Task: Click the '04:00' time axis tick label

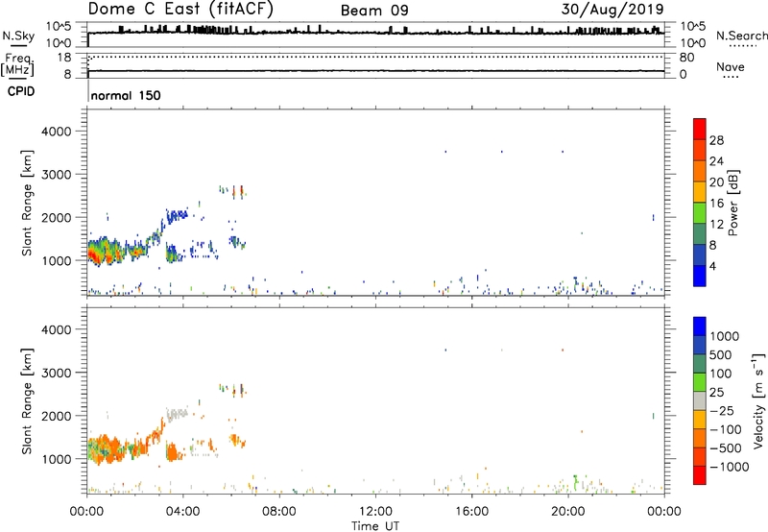Action: (x=183, y=512)
